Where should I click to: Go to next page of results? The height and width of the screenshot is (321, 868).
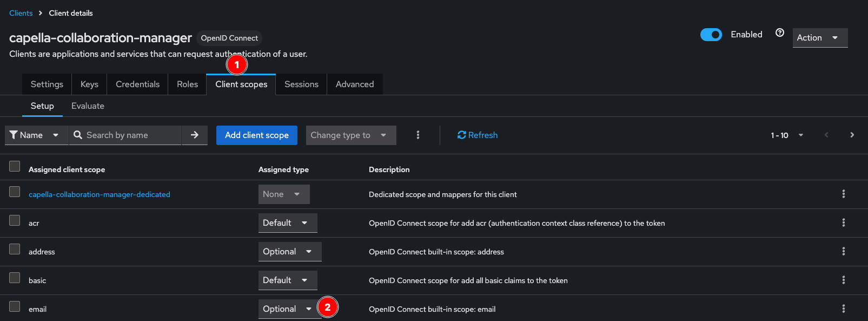[x=852, y=135]
